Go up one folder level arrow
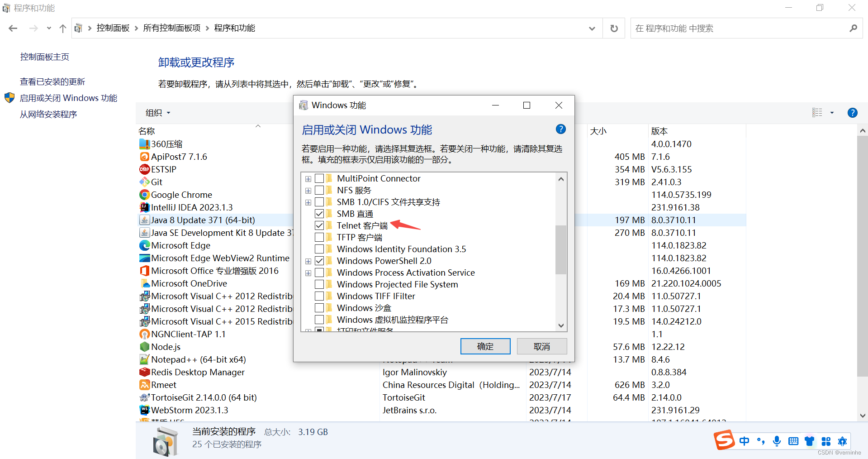Screen dimensions: 868x459 click(x=63, y=28)
